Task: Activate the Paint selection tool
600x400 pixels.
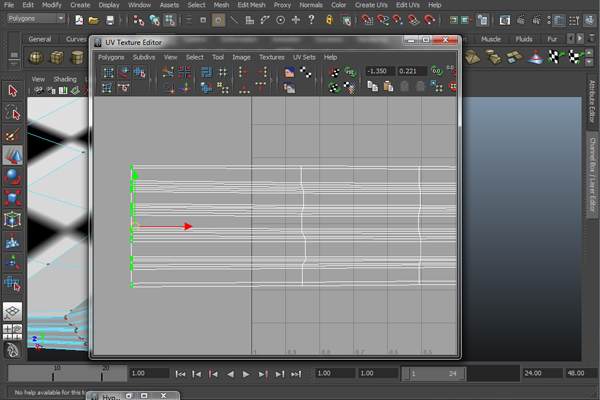Action: click(x=13, y=134)
